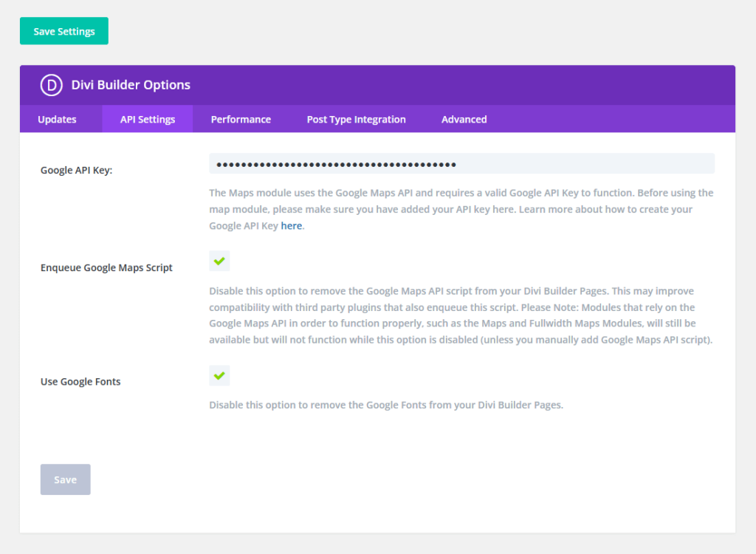Click the 'Use Google Fonts' label
756x554 pixels.
click(x=80, y=382)
